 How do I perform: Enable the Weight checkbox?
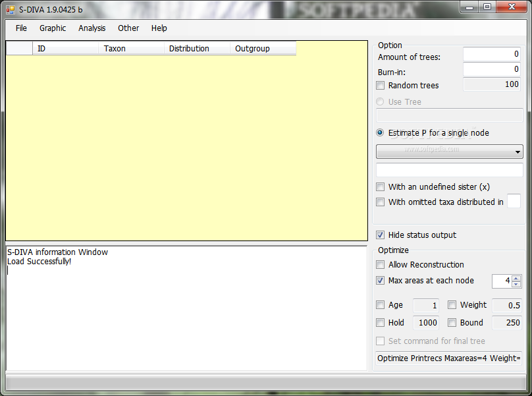tap(452, 305)
